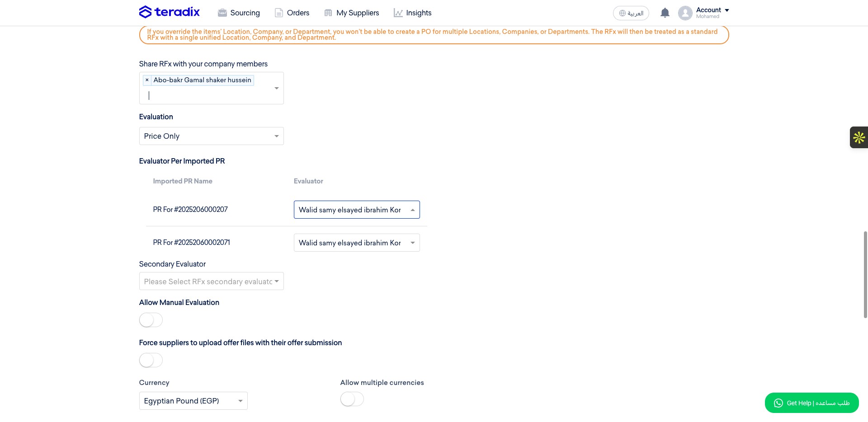The image size is (868, 422).
Task: Open Get Help WhatsApp button
Action: coord(812,403)
